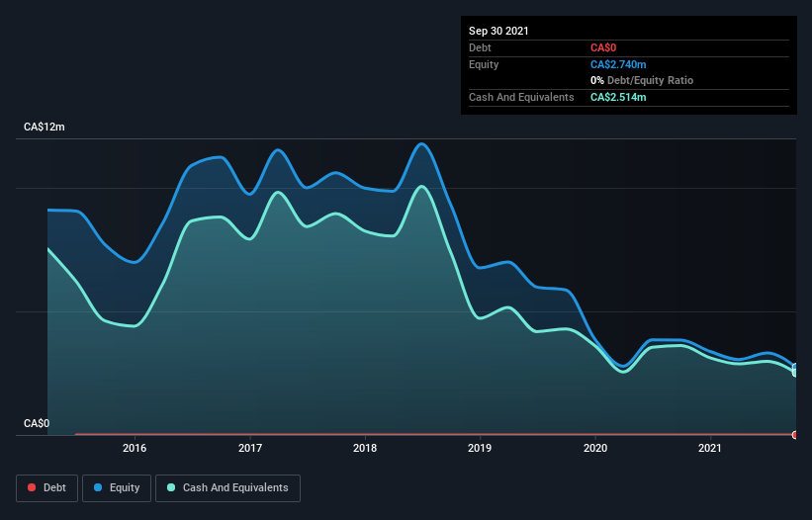Toggle the Debt legend button
This screenshot has width=812, height=520.
(47, 488)
